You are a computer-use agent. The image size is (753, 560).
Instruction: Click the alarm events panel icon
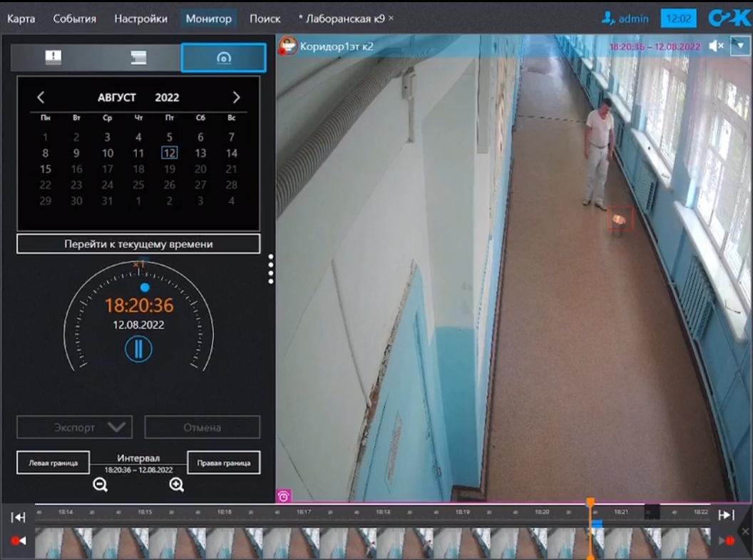tap(53, 57)
